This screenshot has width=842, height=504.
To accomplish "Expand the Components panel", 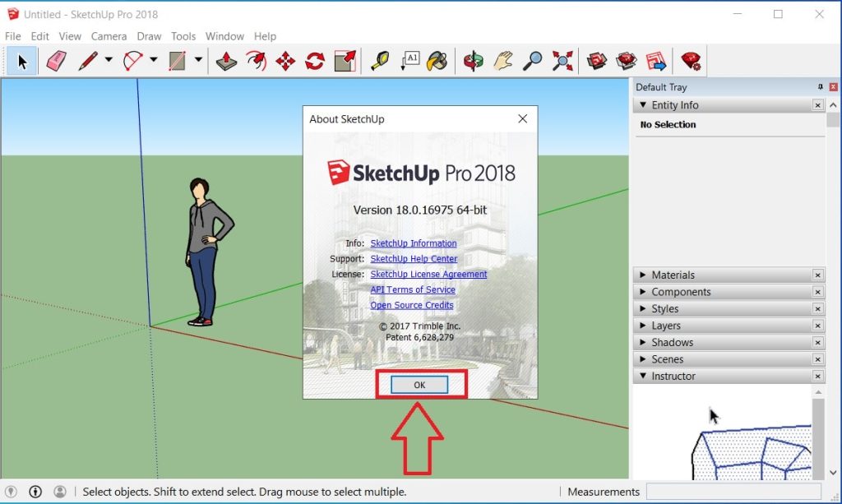I will [643, 292].
